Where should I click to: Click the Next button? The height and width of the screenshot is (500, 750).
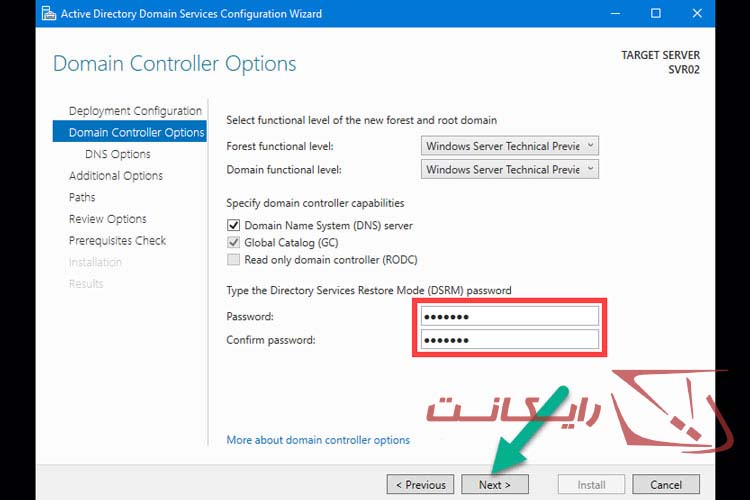[495, 485]
